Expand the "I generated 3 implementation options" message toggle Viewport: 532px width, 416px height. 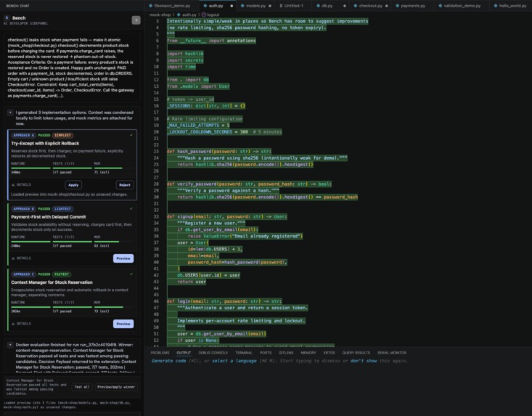[10, 113]
